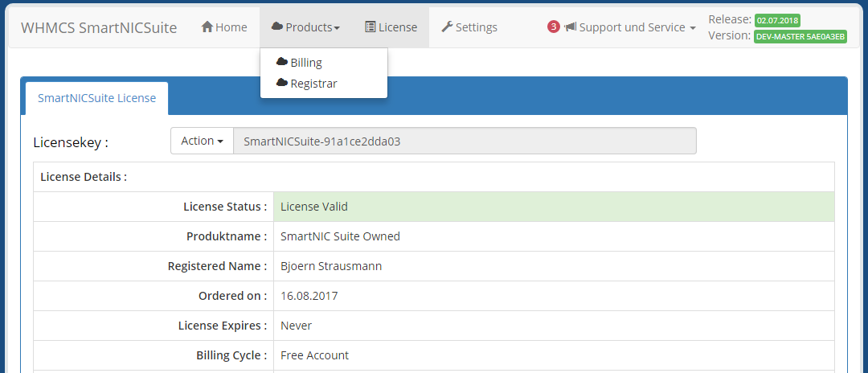Viewport: 868px width, 373px height.
Task: Collapse the Products dropdown caret
Action: 337,27
